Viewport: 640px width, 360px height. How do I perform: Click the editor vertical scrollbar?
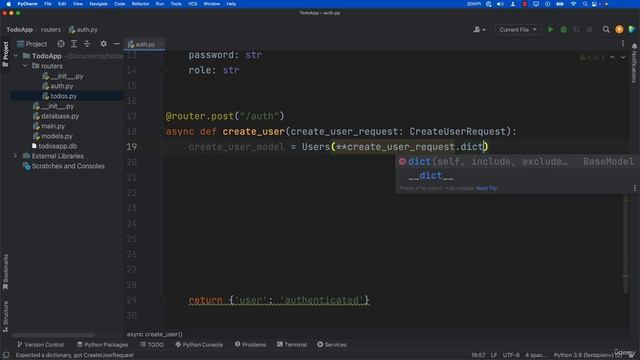pyautogui.click(x=625, y=244)
